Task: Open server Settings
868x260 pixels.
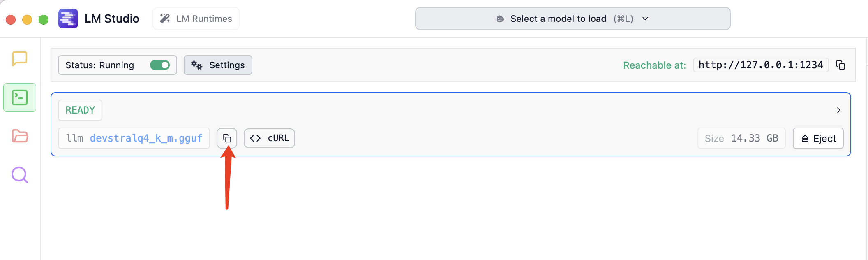Action: point(218,65)
